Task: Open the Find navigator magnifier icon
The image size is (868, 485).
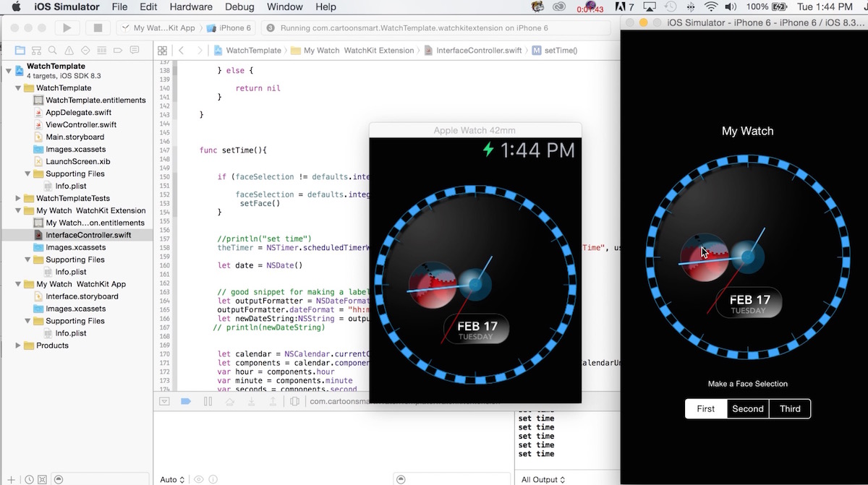Action: pos(53,51)
